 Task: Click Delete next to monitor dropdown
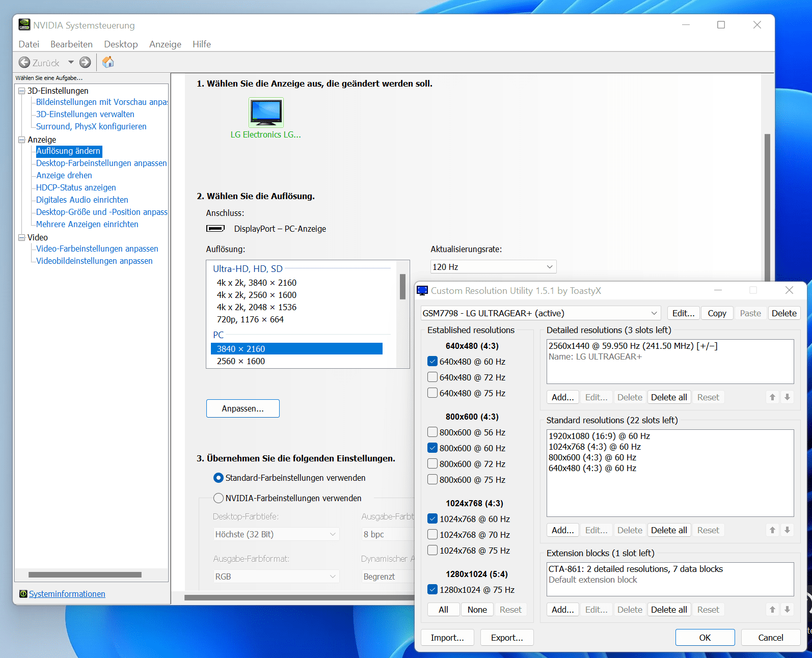(x=784, y=313)
